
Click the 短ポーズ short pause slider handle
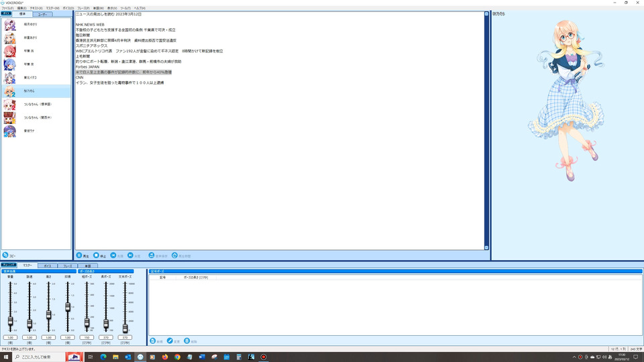tap(87, 322)
